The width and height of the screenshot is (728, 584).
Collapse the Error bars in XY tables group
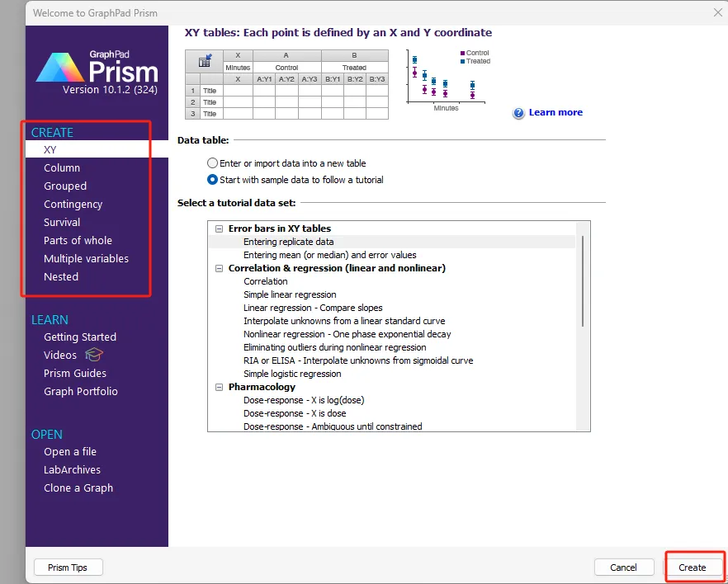(220, 228)
